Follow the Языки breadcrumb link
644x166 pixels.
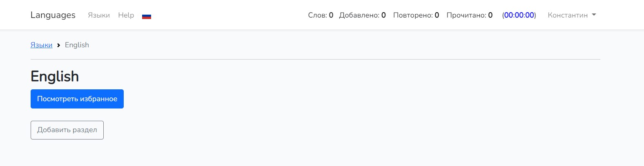41,45
